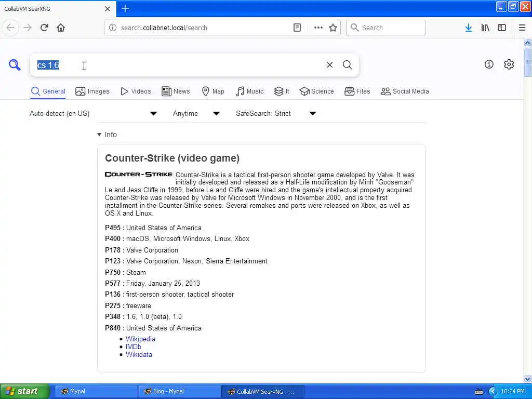This screenshot has width=532, height=399.
Task: Bookmark this page with the star icon
Action: tap(333, 28)
